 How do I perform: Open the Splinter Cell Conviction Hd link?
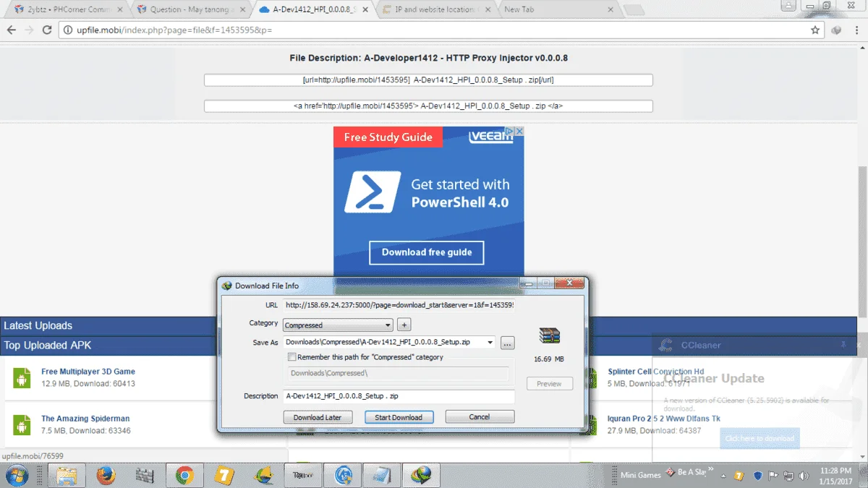pyautogui.click(x=655, y=372)
